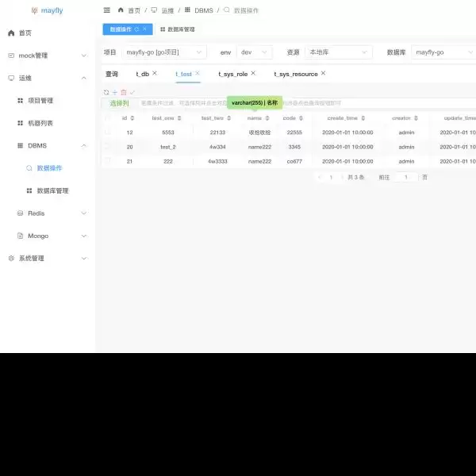Click the mayfly logo icon
This screenshot has width=476, height=476.
tap(34, 10)
